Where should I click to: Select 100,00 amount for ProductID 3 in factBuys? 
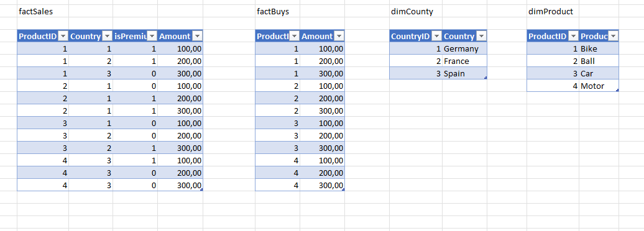(x=322, y=123)
